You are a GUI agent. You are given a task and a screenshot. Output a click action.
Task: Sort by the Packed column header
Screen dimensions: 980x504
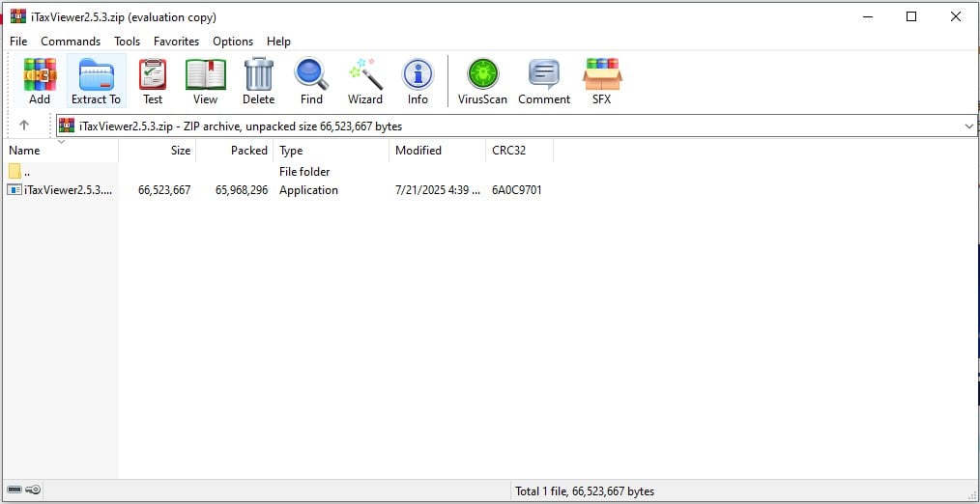[235, 151]
